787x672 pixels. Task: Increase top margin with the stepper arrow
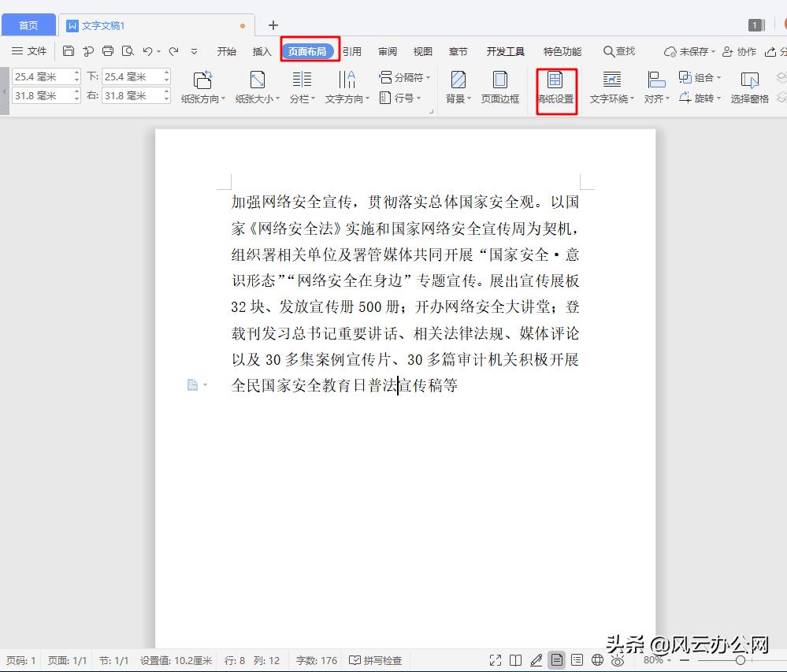[76, 72]
